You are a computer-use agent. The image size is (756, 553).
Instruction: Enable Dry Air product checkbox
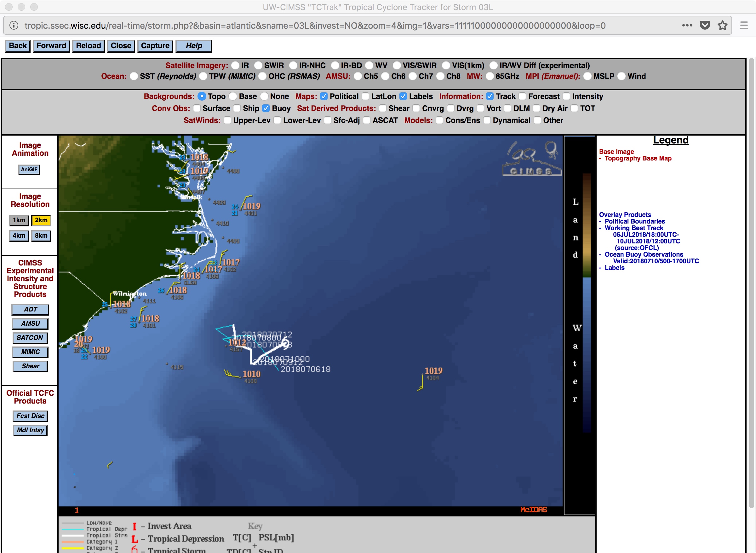click(537, 108)
